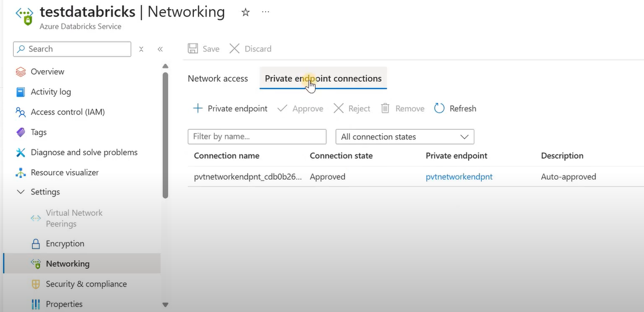Click the Save floppy disk icon
644x312 pixels.
coord(193,49)
